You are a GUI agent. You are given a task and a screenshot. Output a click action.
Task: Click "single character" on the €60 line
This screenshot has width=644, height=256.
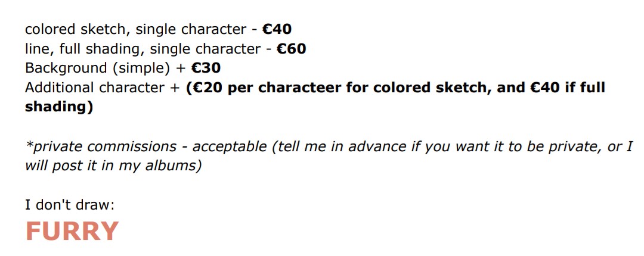[205, 49]
